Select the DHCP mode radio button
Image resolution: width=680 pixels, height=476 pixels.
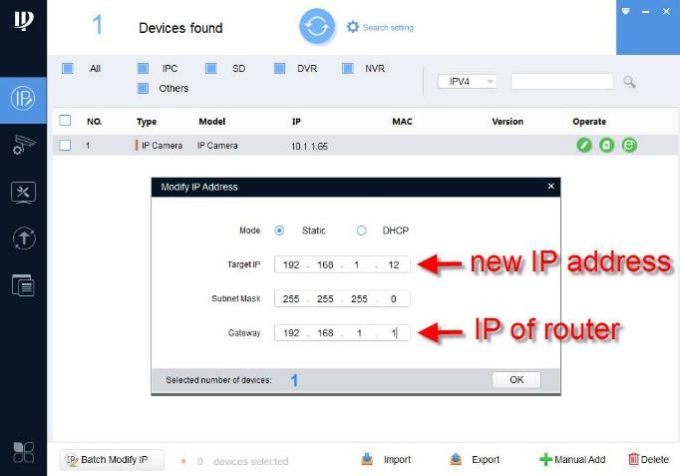coord(362,230)
